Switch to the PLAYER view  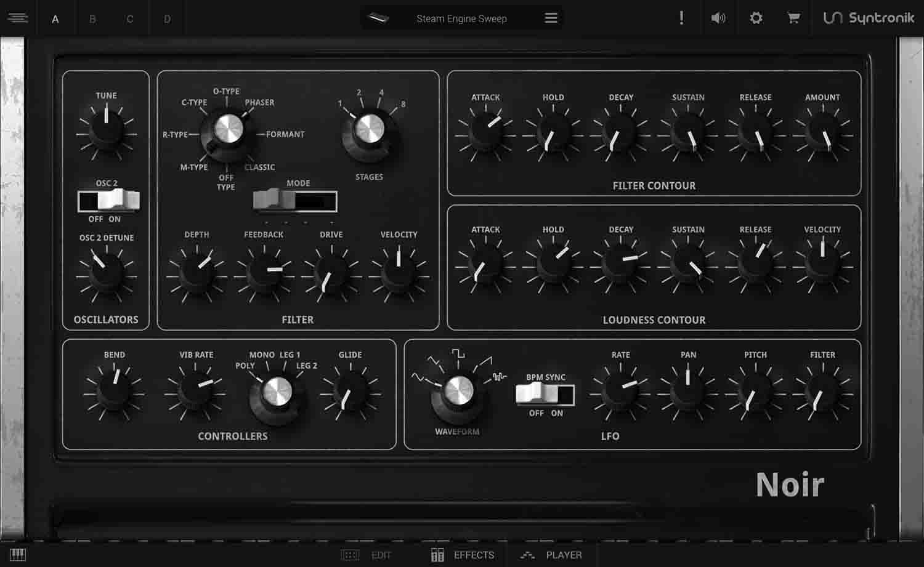(551, 555)
